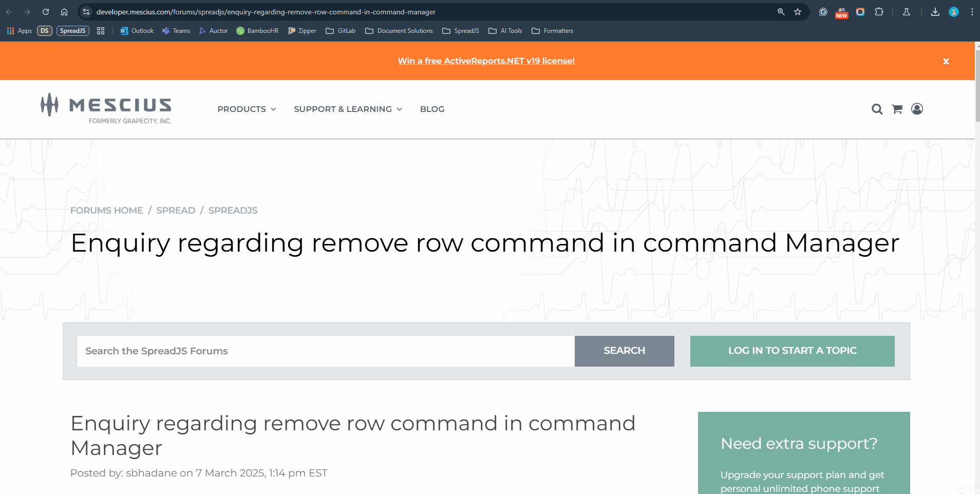Open the browser Downloads icon
The image size is (980, 494).
coord(935,12)
